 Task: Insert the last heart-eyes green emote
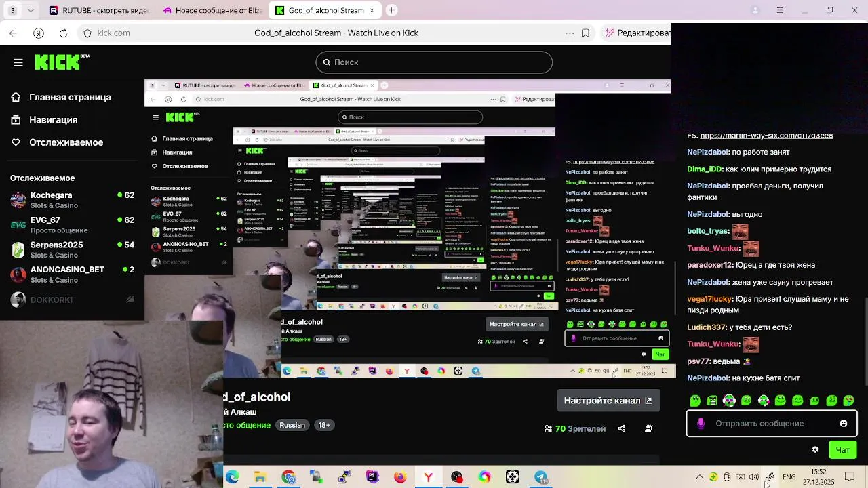[x=848, y=401]
